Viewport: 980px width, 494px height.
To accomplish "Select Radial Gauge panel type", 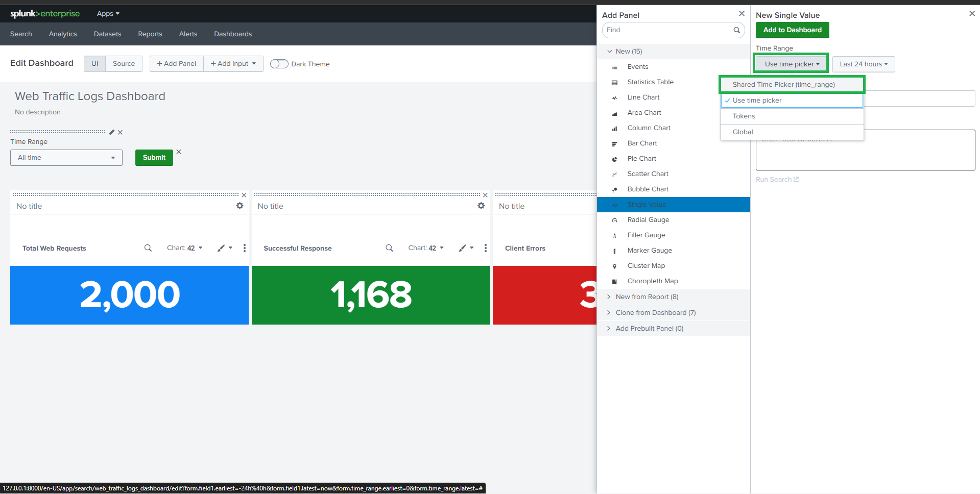I will coord(674,220).
